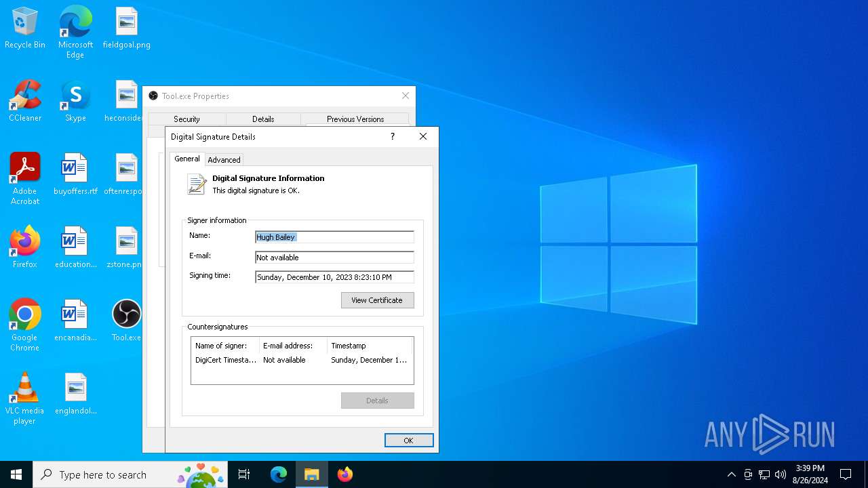Select the fieldgoal.png desktop file

[x=127, y=28]
